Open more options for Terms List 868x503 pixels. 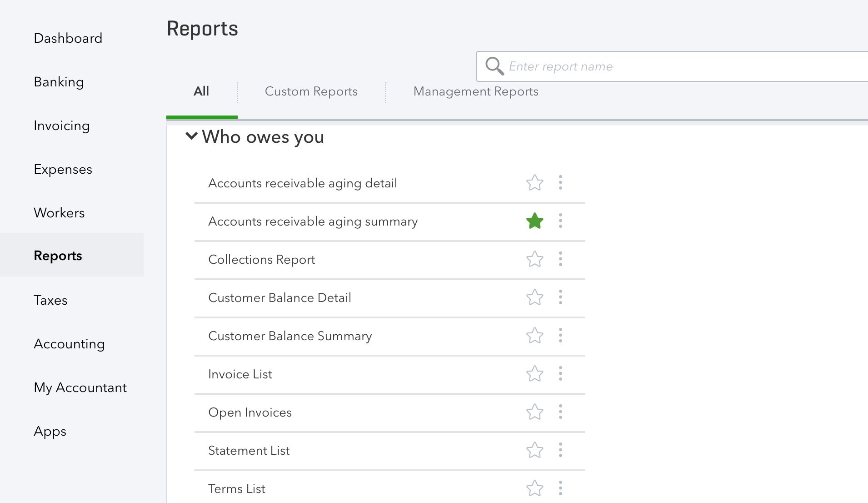[560, 488]
